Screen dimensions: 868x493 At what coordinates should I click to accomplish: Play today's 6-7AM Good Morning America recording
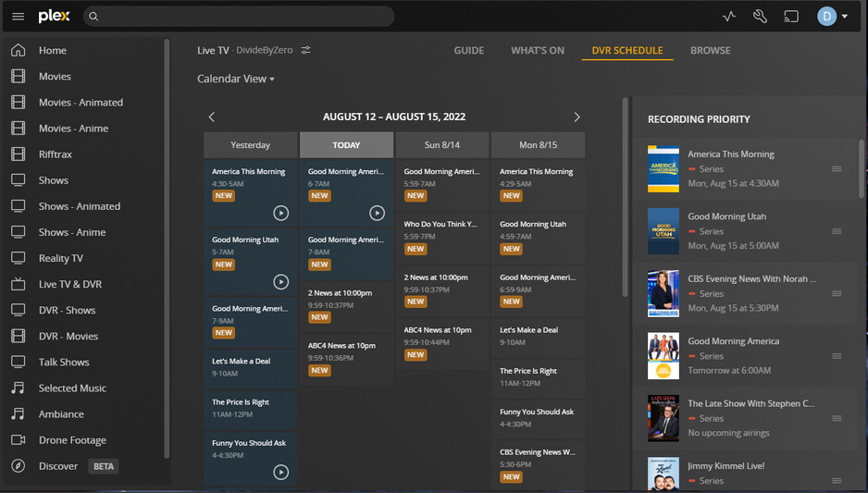tap(377, 213)
